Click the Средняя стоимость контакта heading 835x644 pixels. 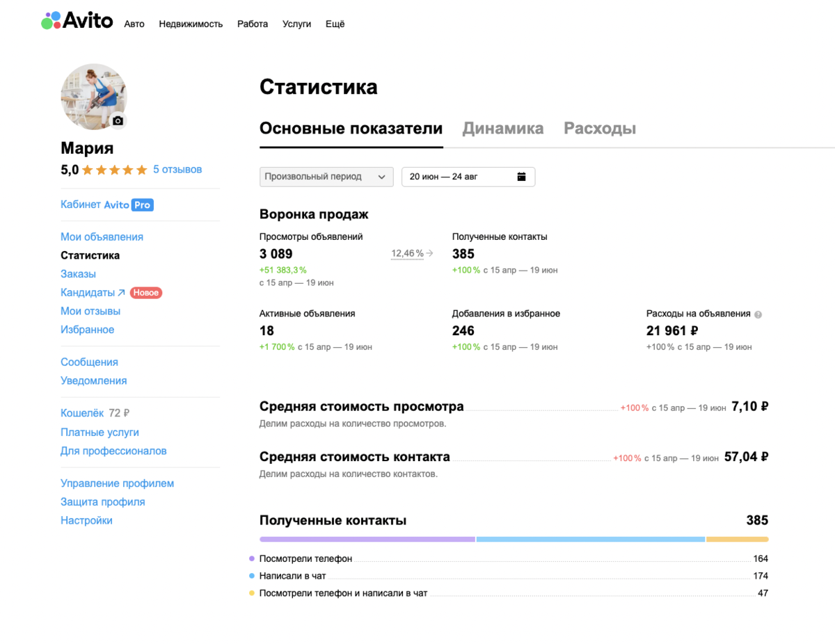(355, 457)
